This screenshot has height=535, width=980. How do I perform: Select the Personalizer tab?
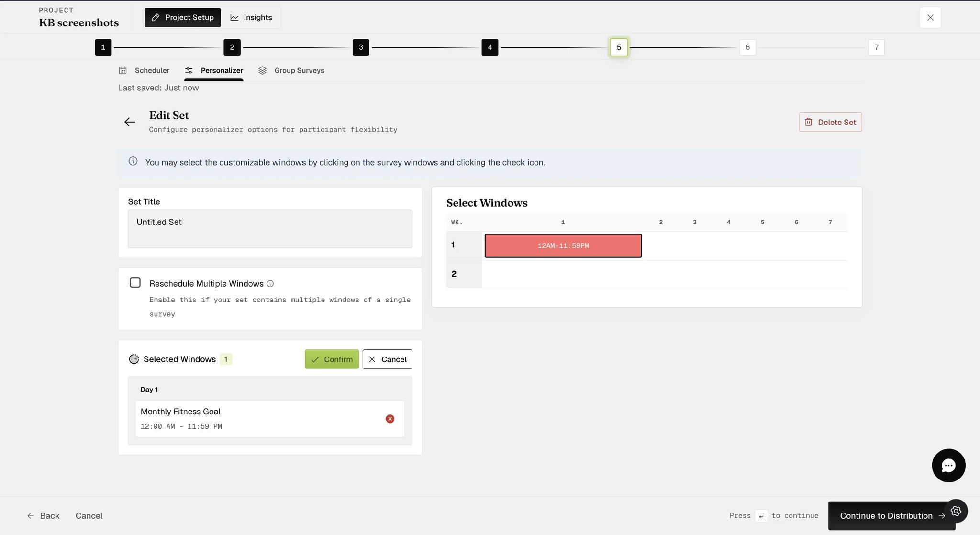pyautogui.click(x=214, y=70)
